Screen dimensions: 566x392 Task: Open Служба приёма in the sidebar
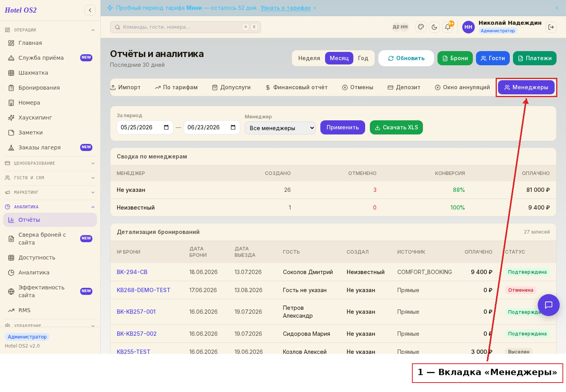[50, 58]
